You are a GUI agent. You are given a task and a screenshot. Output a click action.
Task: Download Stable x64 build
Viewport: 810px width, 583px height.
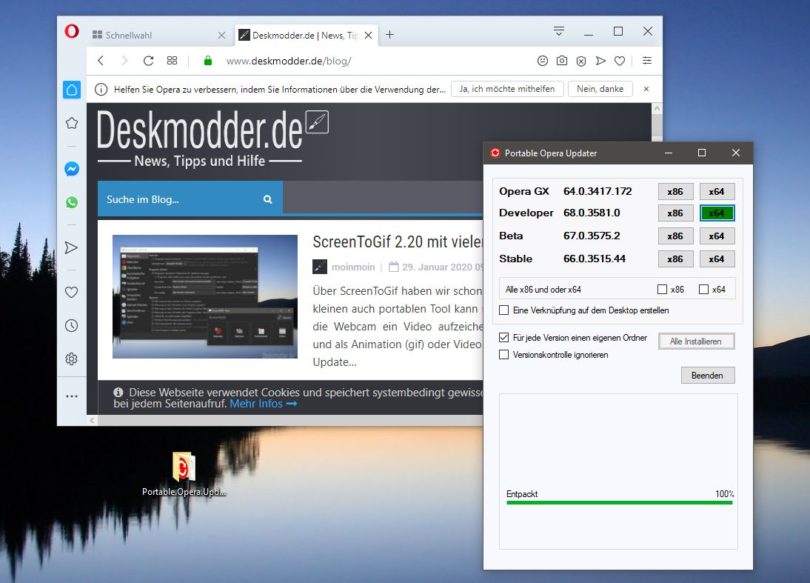click(716, 259)
